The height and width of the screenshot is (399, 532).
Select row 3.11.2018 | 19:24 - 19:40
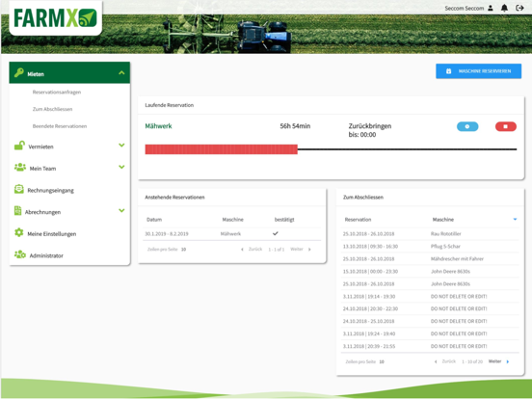click(x=430, y=333)
